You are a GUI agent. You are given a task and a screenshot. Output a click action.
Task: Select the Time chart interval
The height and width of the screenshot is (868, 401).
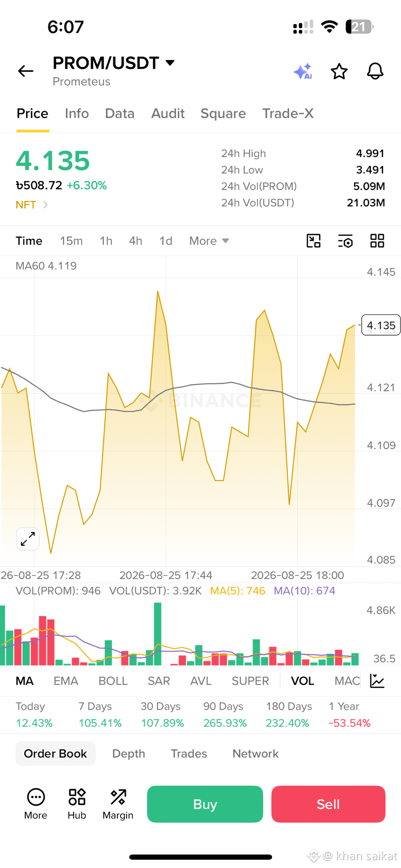29,241
